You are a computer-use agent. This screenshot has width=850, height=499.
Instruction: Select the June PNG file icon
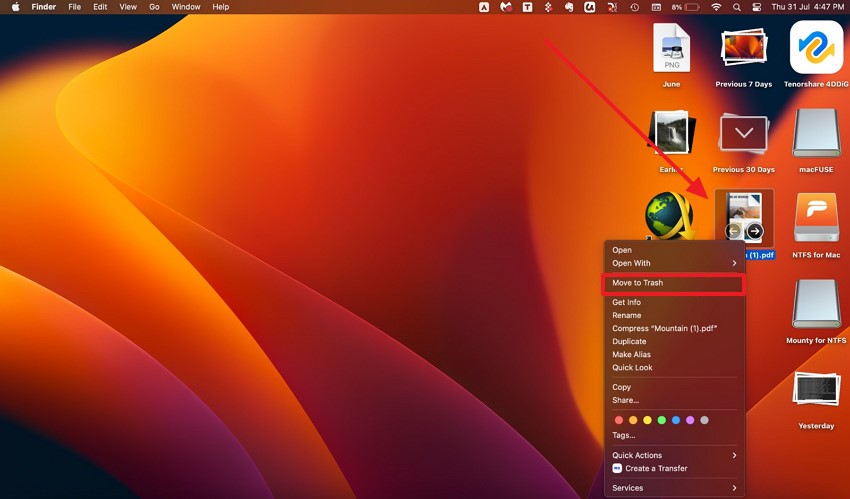coord(671,48)
